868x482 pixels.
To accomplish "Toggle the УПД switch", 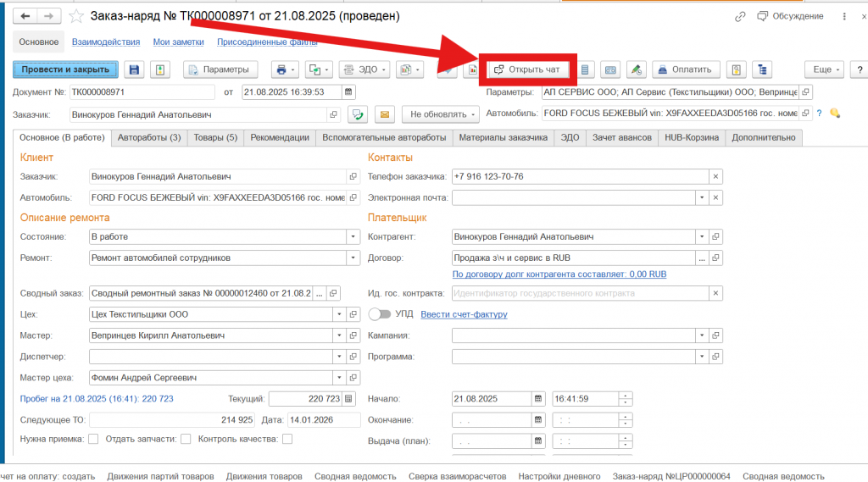I will point(380,314).
